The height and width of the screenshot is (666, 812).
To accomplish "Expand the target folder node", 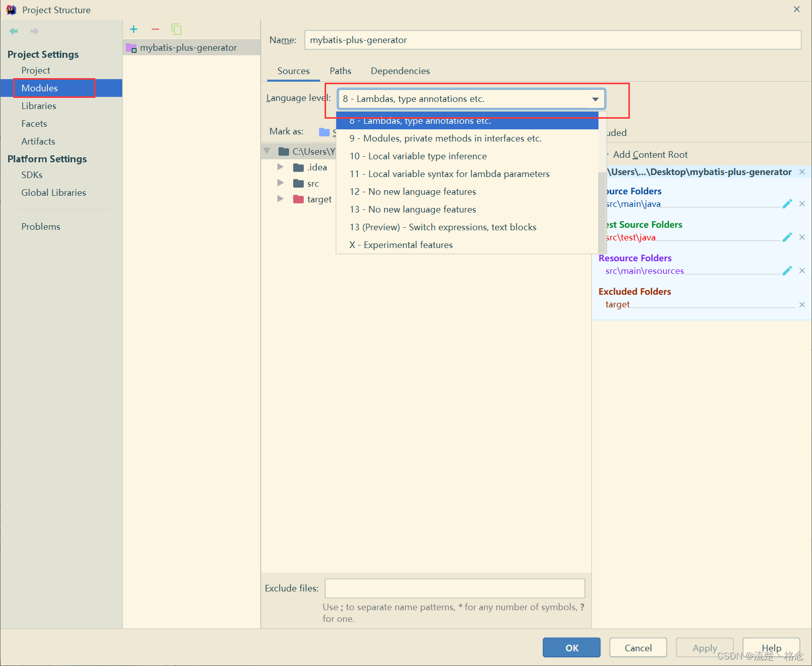I will point(280,199).
